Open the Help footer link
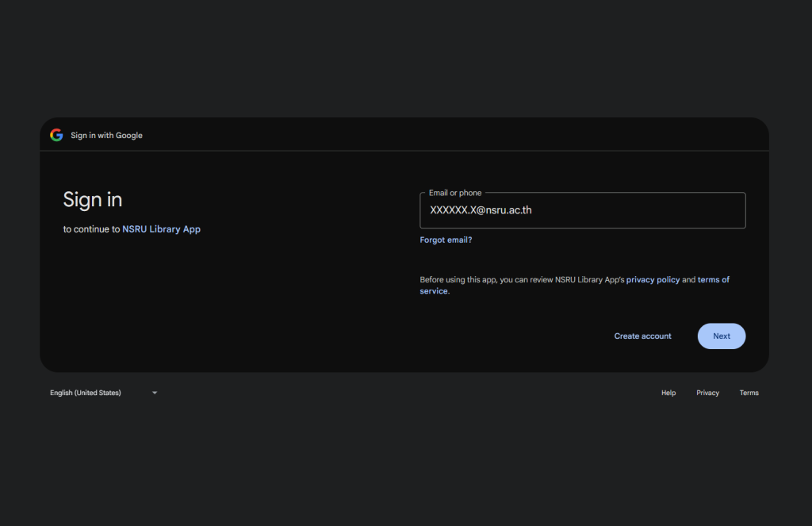Image resolution: width=812 pixels, height=526 pixels. point(668,393)
